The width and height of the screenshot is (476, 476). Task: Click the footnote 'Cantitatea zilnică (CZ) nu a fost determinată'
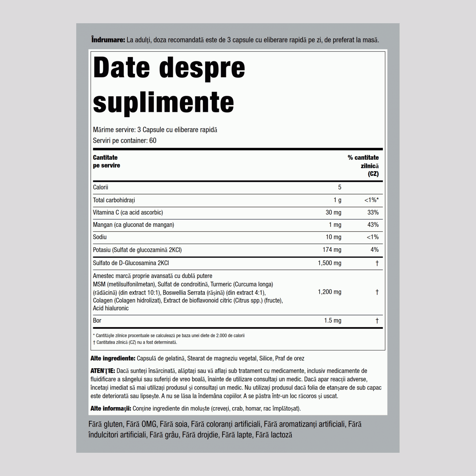(135, 342)
